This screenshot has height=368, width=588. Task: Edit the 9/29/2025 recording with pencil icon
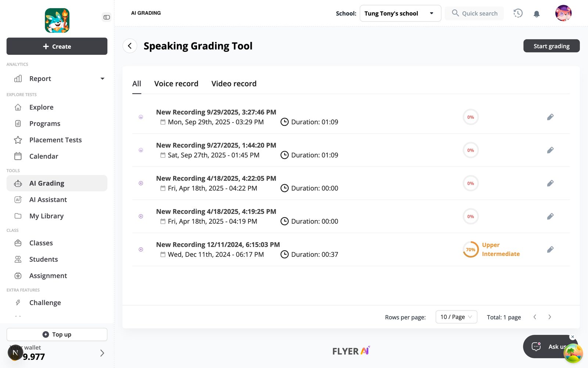coord(550,117)
